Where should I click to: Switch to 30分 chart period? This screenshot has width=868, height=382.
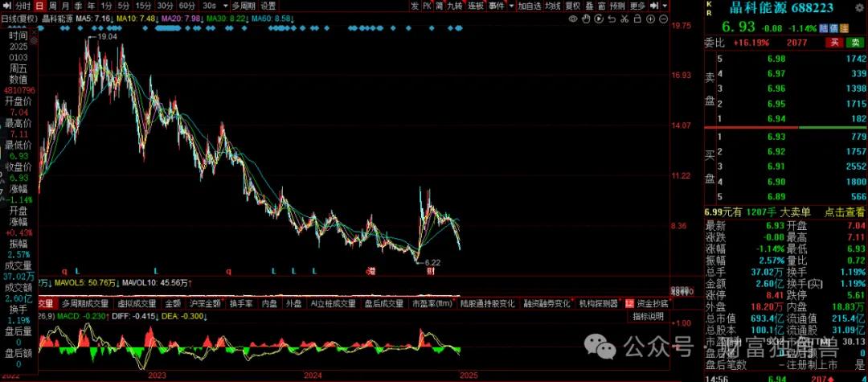[x=165, y=6]
